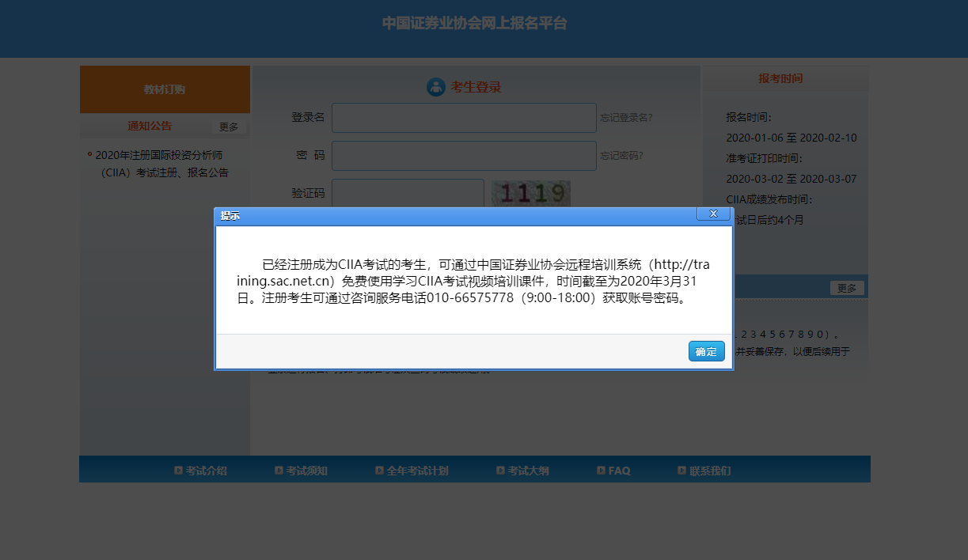Click the icon before 全年考试计划 link
968x560 pixels.
[379, 469]
